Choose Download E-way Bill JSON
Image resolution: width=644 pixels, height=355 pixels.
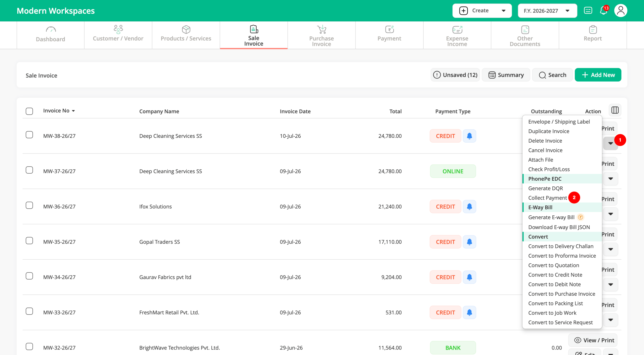coord(562,227)
